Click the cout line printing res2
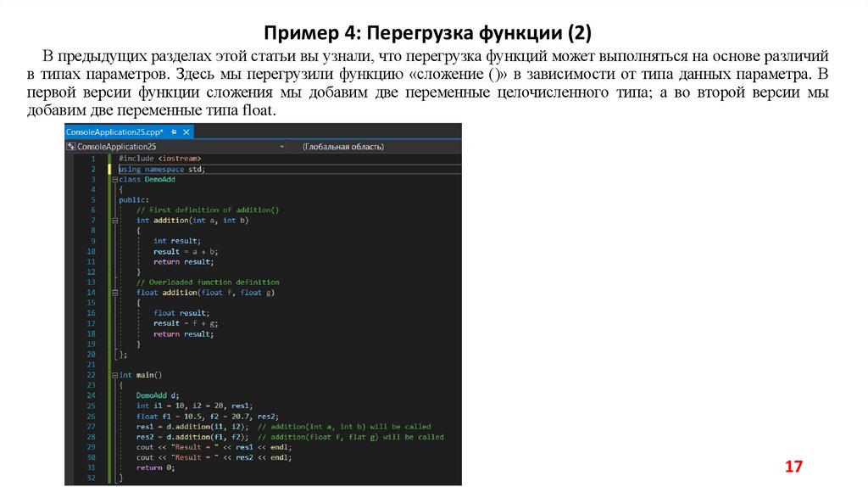The width and height of the screenshot is (868, 487). click(214, 457)
